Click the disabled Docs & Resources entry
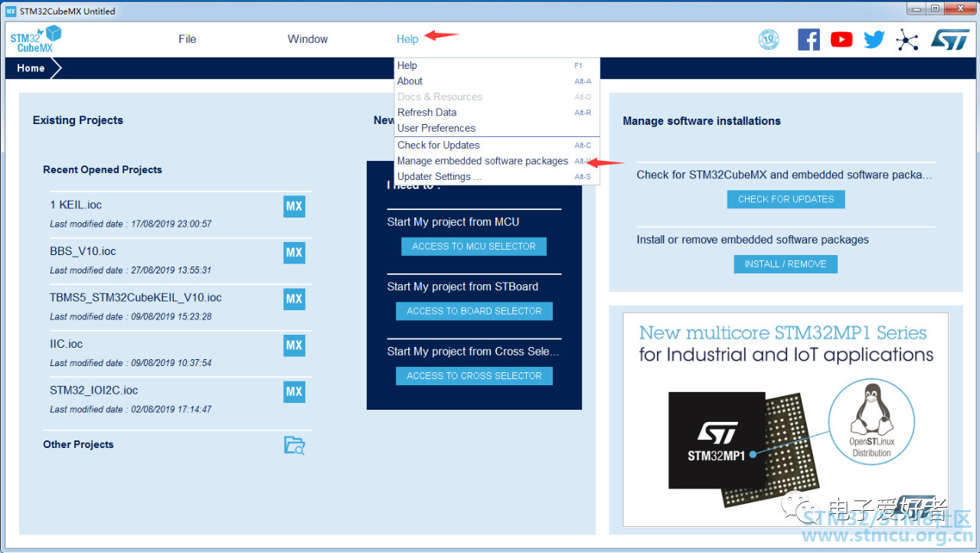The height and width of the screenshot is (553, 980). 497,97
